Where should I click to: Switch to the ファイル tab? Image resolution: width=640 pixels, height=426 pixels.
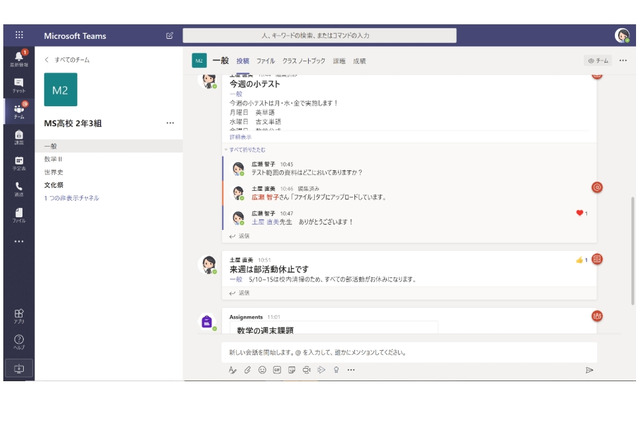pos(266,61)
